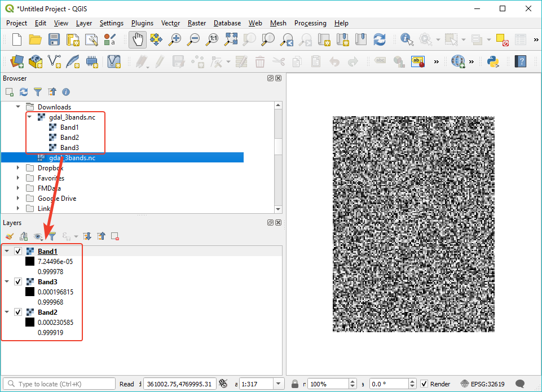542x392 pixels.
Task: Collapse the Band1 layer legend
Action: tap(6, 250)
